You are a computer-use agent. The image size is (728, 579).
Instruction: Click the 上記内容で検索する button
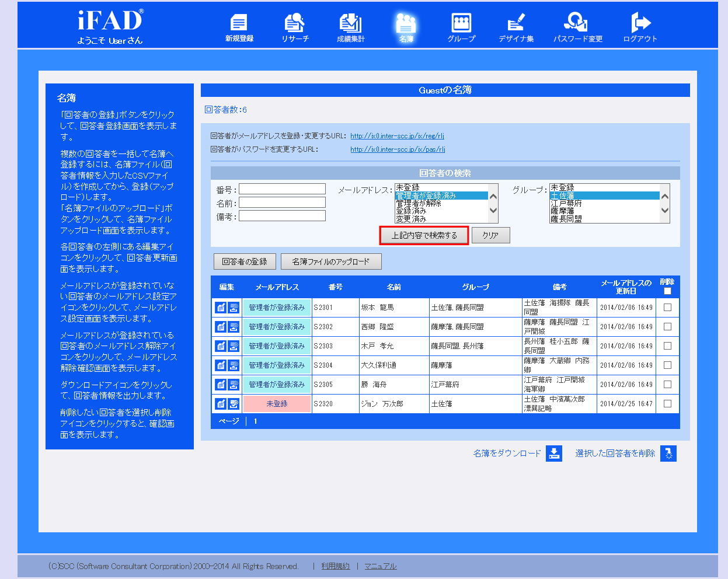(424, 235)
